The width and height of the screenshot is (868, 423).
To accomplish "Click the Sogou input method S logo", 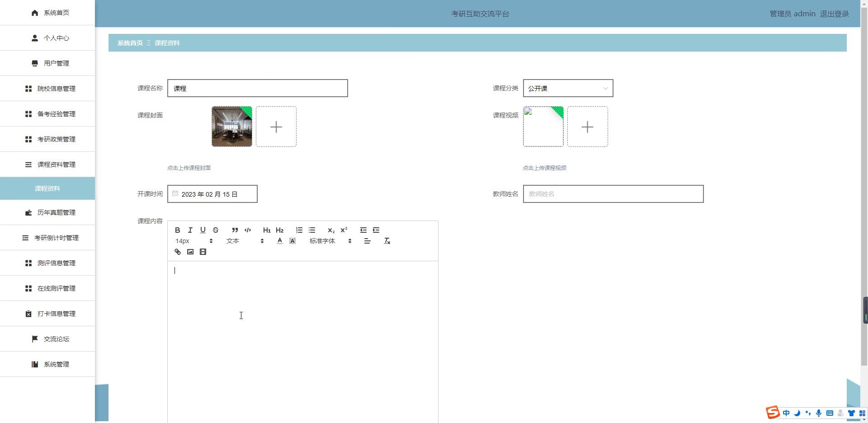I will pos(773,413).
